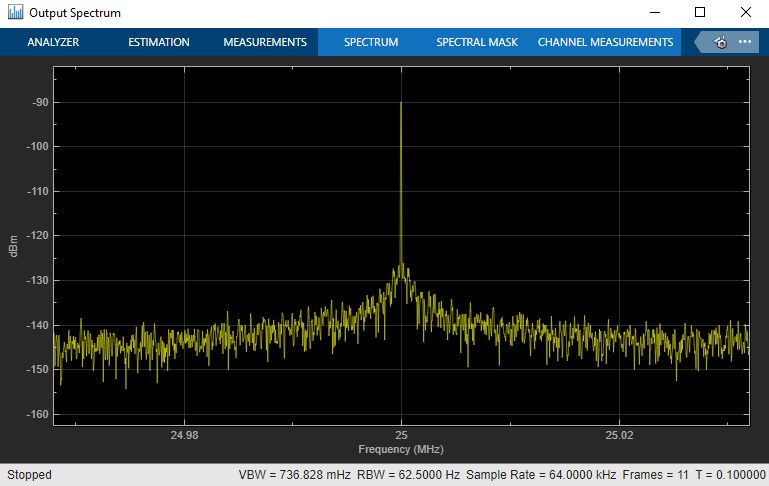Image resolution: width=769 pixels, height=486 pixels.
Task: Click the gear settings icon in toolstrip
Action: (x=721, y=43)
